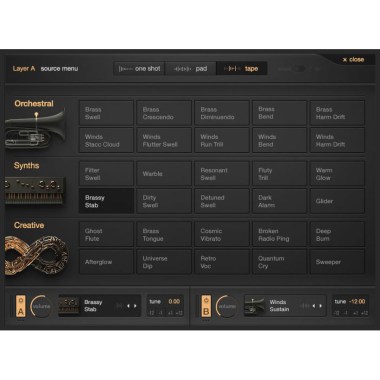Choose the Brass Swell source

tap(106, 113)
